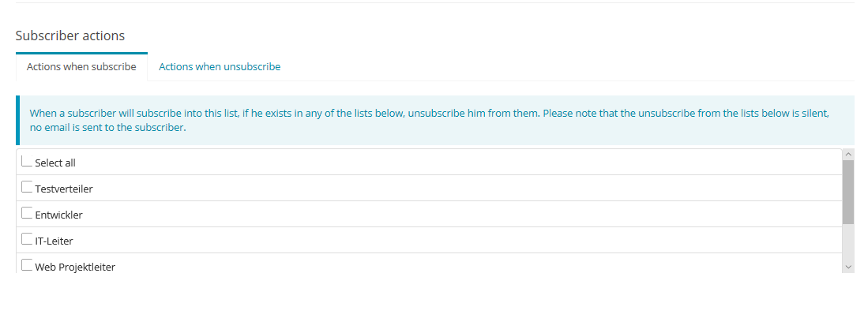Switch to the Actions when unsubscribe tab
The width and height of the screenshot is (868, 318).
pyautogui.click(x=220, y=67)
